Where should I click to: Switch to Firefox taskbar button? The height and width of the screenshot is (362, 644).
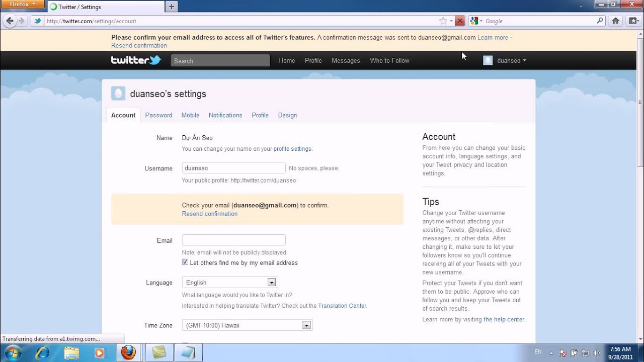(128, 353)
